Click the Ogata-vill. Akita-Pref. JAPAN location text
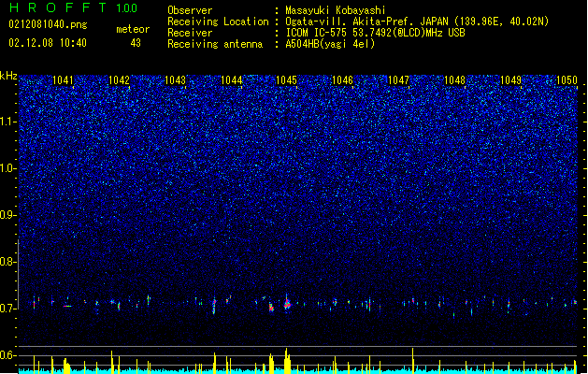Screen dimensions: 588x374 pos(417,22)
